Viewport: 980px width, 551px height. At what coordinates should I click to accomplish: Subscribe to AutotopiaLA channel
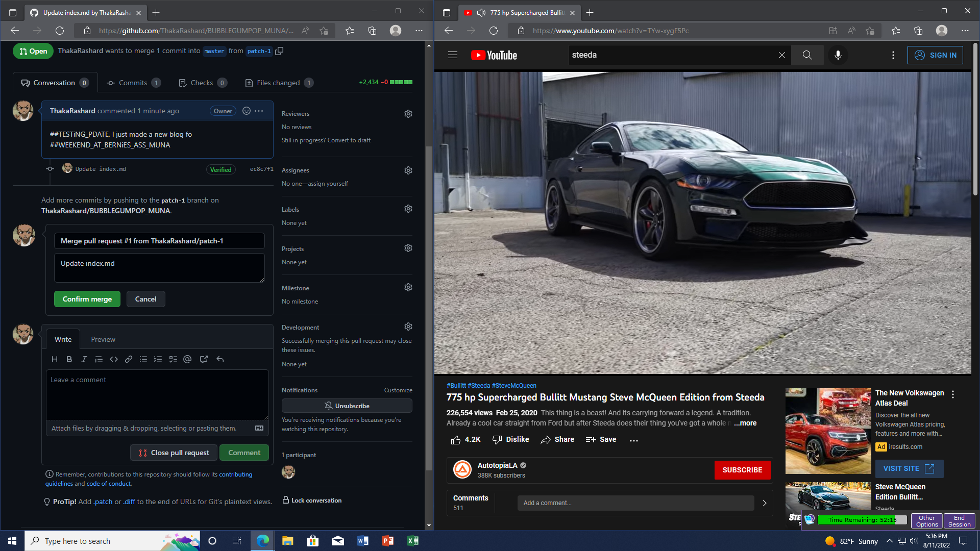point(742,470)
